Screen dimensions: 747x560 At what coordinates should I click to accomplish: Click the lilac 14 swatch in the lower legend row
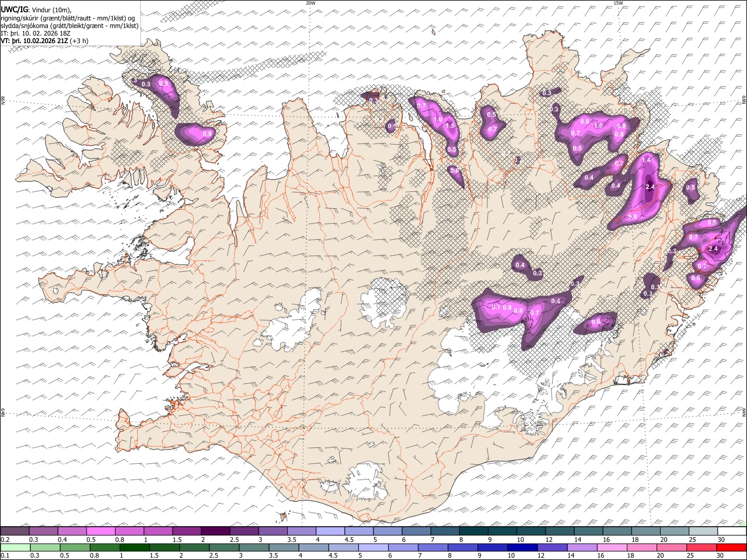582,548
